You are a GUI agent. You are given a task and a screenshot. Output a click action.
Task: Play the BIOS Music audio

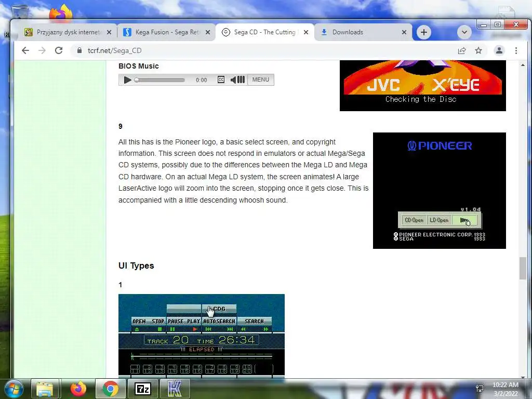pos(128,79)
